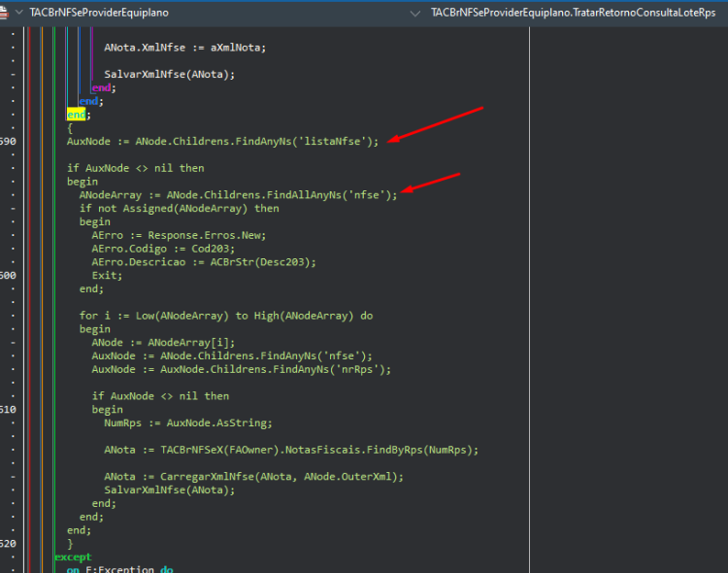Click the document icon before the class dropdown
Viewport: 728px width, 573px height.
[x=4, y=13]
